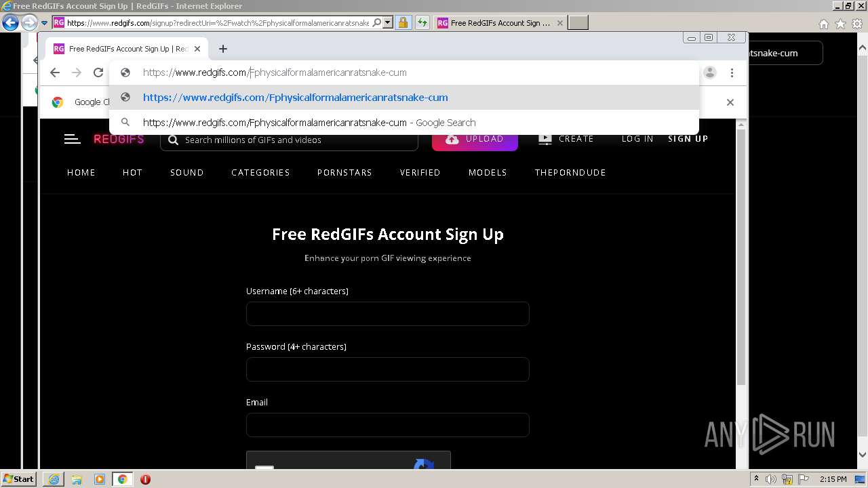868x488 pixels.
Task: Click Chrome back arrow
Action: click(55, 73)
